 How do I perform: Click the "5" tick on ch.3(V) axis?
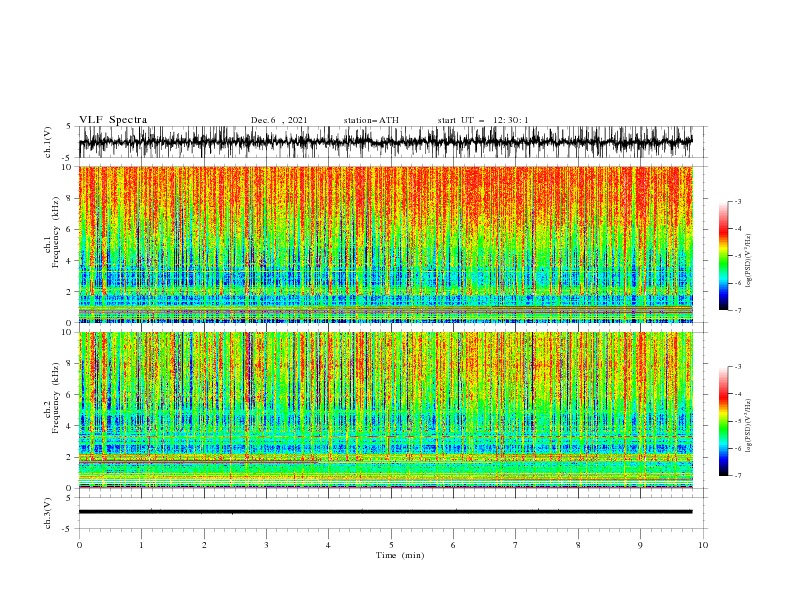click(x=69, y=498)
